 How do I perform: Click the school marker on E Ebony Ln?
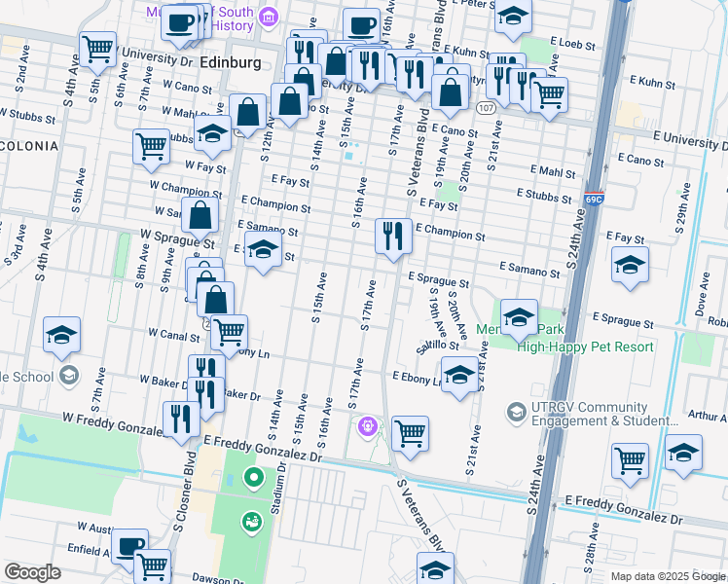click(459, 376)
